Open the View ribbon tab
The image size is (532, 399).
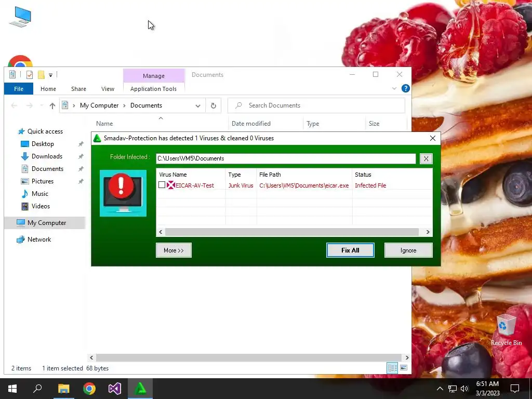pos(108,89)
